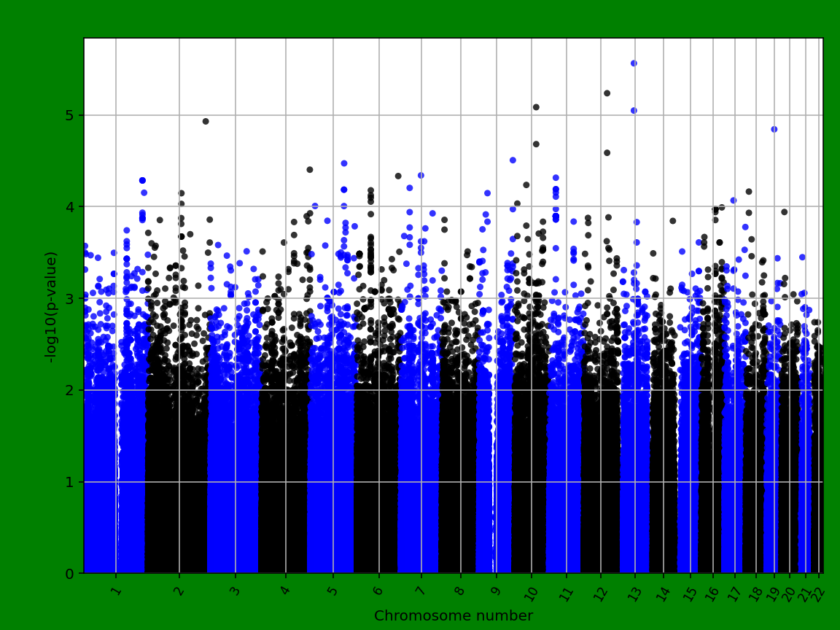The height and width of the screenshot is (630, 840).
Task: Click the chromosome 12 high point near 5.2
Action: (x=607, y=92)
